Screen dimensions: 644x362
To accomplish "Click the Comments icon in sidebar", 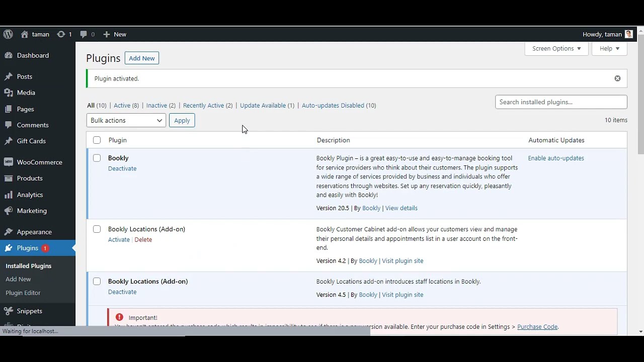I will point(8,125).
